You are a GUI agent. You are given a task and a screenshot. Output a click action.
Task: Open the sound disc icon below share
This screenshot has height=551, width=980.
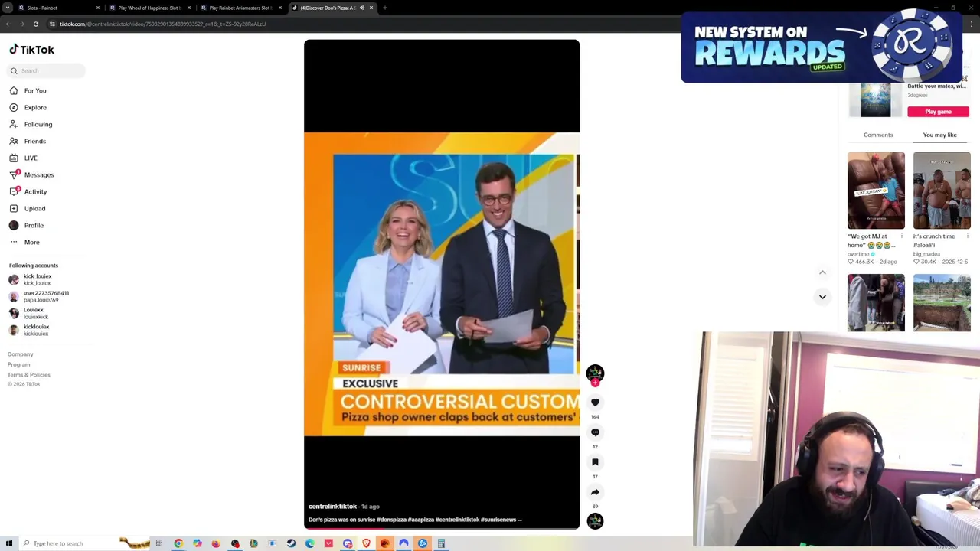(595, 521)
